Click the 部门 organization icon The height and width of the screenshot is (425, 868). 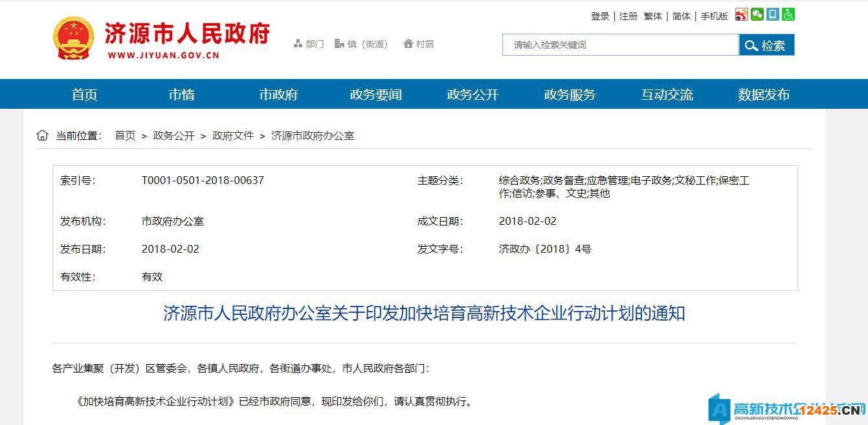(298, 43)
